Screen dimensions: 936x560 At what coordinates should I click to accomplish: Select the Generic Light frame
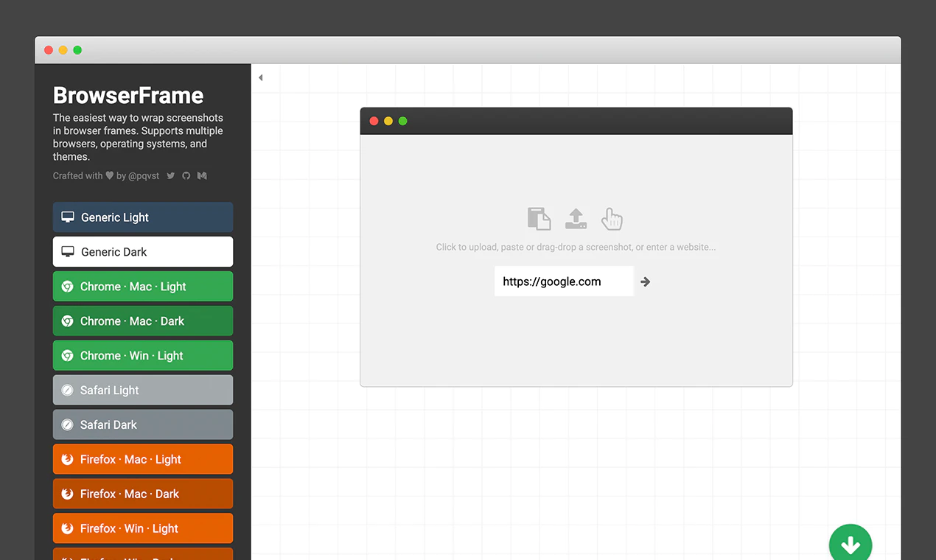tap(143, 217)
